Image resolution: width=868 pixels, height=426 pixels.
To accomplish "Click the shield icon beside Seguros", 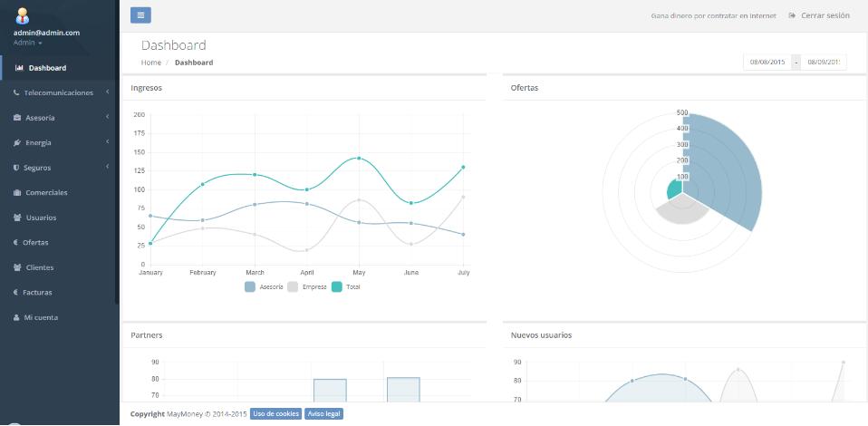I will (x=16, y=168).
